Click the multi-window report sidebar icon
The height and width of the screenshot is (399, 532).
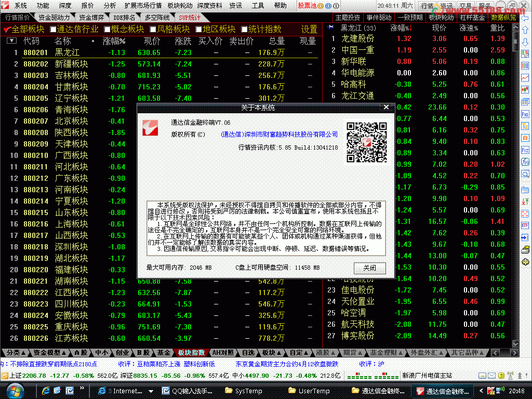click(x=525, y=102)
